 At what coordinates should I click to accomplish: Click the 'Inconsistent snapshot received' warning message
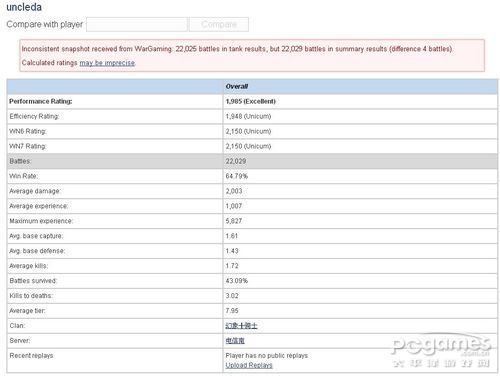[237, 49]
